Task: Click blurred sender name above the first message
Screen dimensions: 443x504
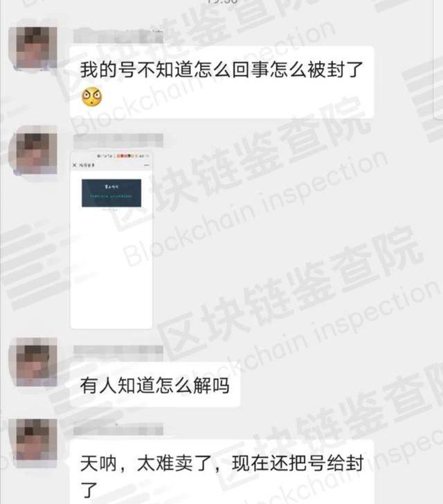Action: pos(118,36)
